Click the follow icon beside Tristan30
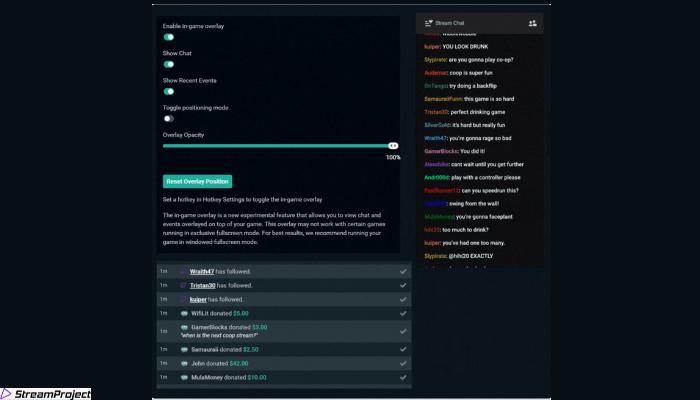 pos(183,285)
